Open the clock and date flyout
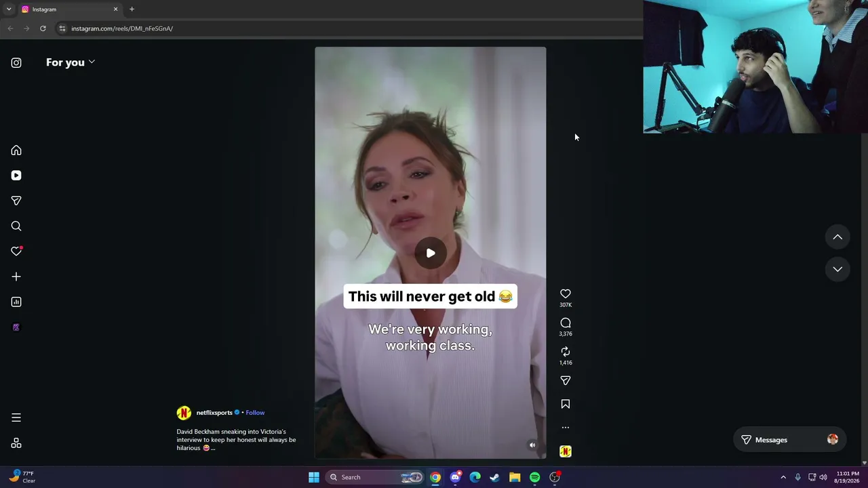Image resolution: width=868 pixels, height=488 pixels. tap(848, 477)
